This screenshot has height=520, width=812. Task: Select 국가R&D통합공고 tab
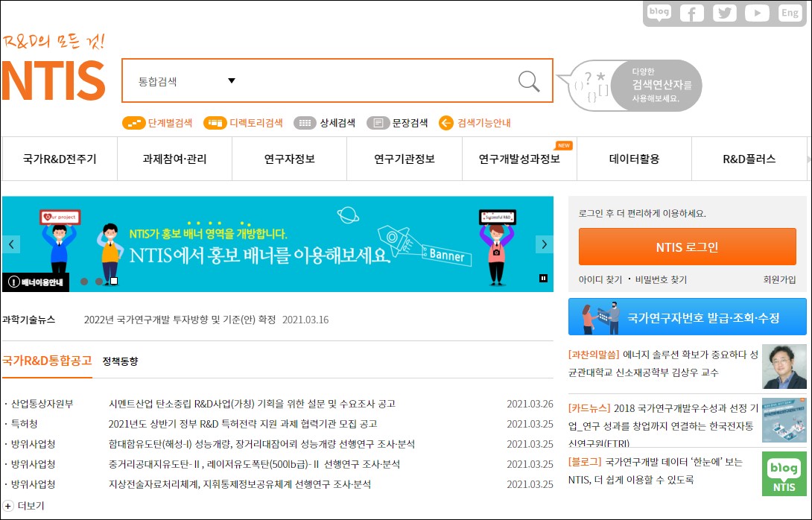coord(47,361)
